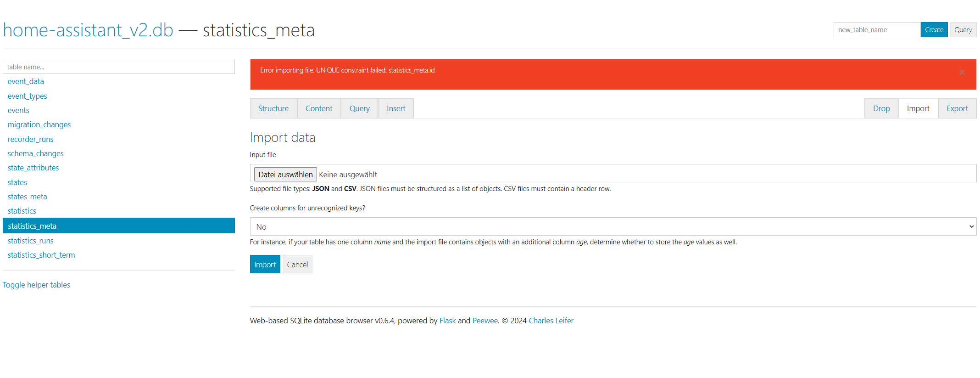980x378 pixels.
Task: Focus the table name filter box
Action: tap(119, 66)
